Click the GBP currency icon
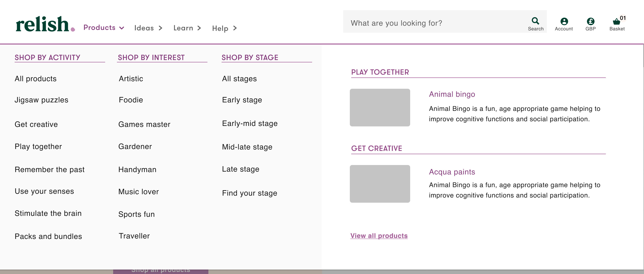Image resolution: width=644 pixels, height=274 pixels. pos(590,22)
